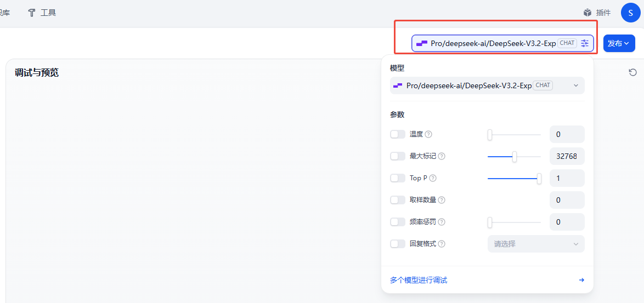Click the CHAT badge in the header model chip
Image resolution: width=644 pixels, height=303 pixels.
point(567,43)
